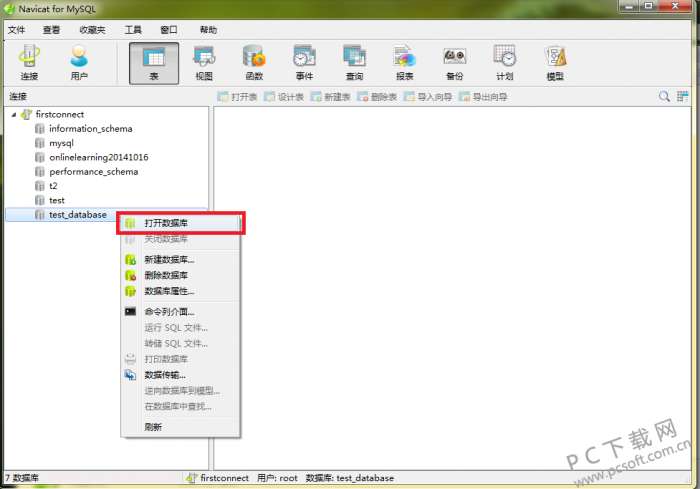Click 打开表 (Open Table) in object toolbar
The height and width of the screenshot is (489, 700).
coord(238,96)
